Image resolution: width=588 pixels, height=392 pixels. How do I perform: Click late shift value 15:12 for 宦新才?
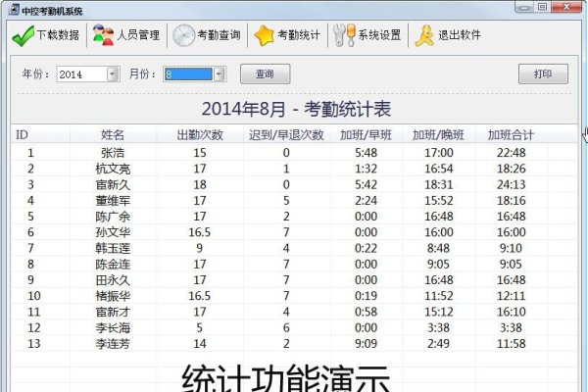click(439, 312)
